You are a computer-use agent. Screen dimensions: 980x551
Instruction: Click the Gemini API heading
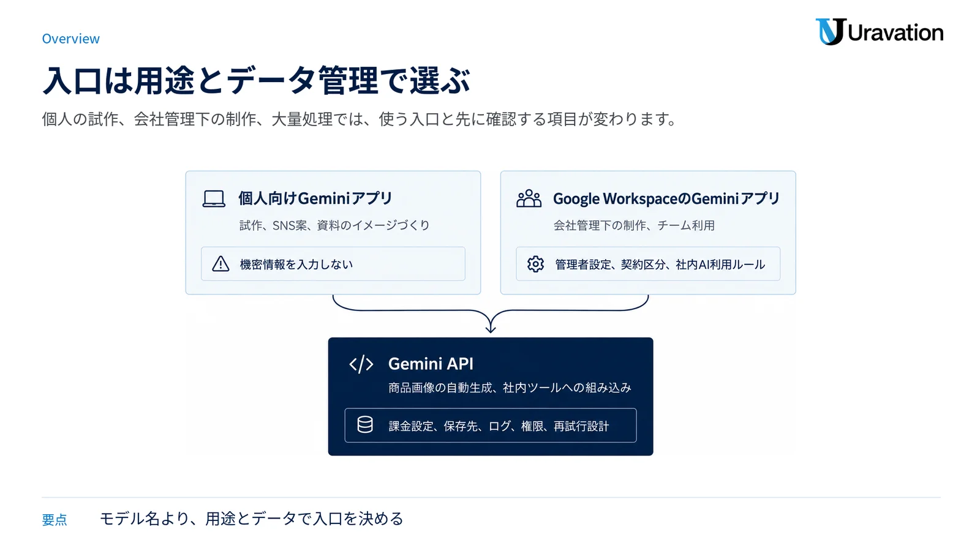(x=431, y=364)
